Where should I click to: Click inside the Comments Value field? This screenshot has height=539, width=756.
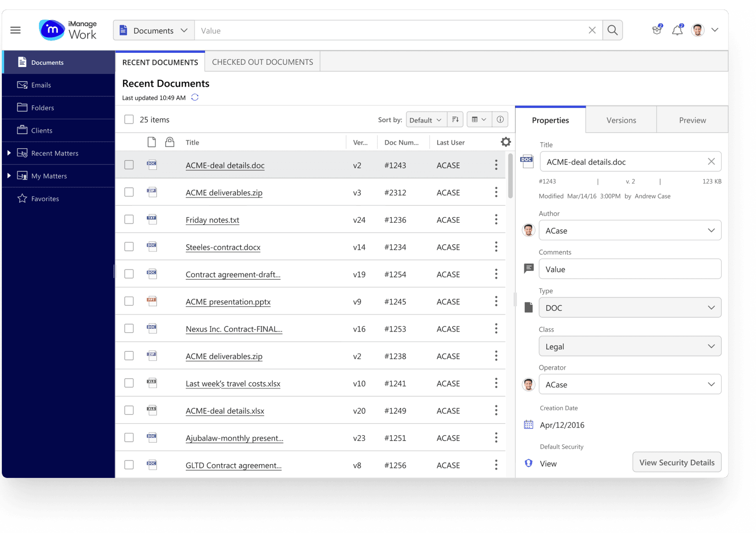point(629,269)
